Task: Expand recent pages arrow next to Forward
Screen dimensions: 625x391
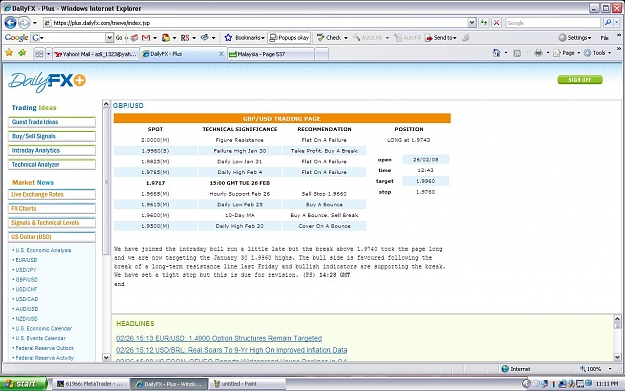Action: click(35, 23)
